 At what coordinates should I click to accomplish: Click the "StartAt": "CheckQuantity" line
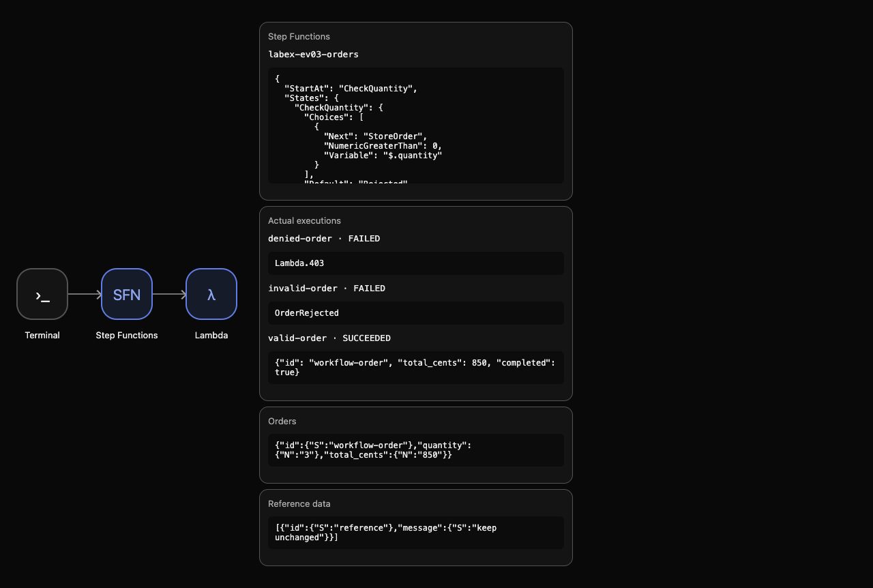point(351,89)
